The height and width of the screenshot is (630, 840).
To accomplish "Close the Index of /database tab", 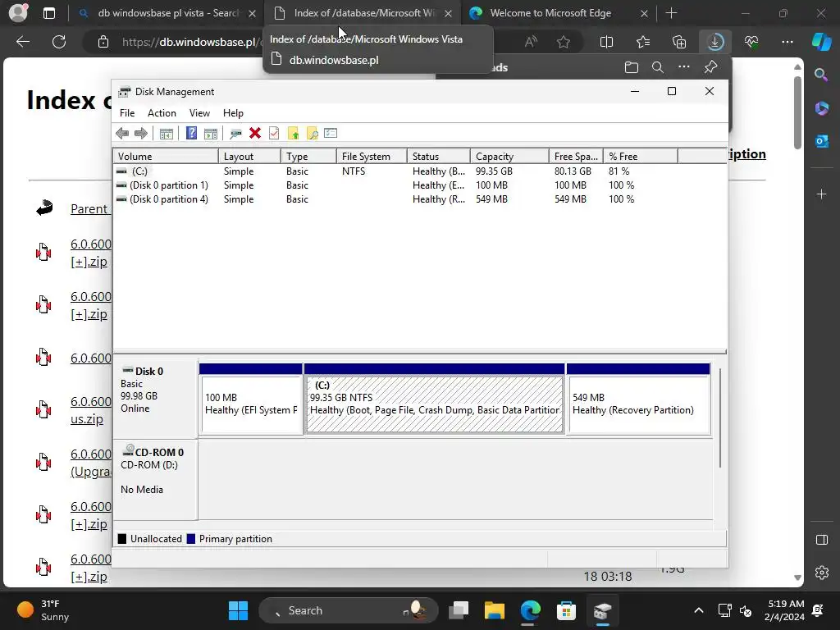I will 449,13.
